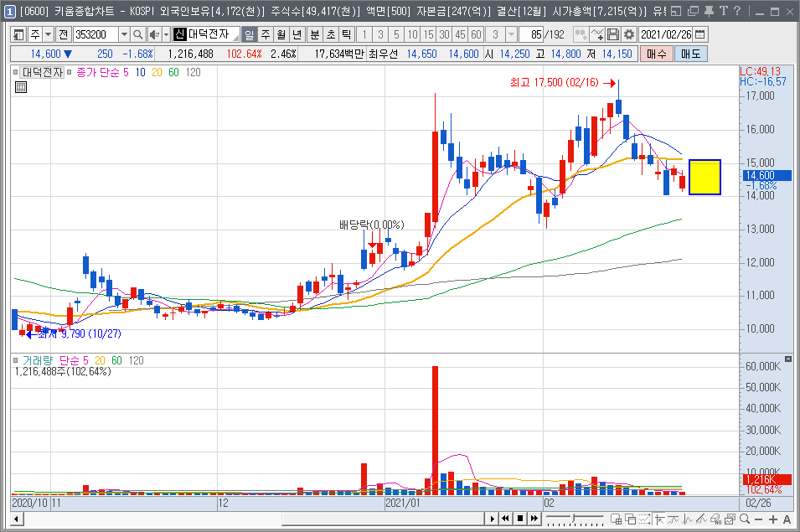Select the 1 interval button
Screen dimensions: 800x532
coord(364,34)
